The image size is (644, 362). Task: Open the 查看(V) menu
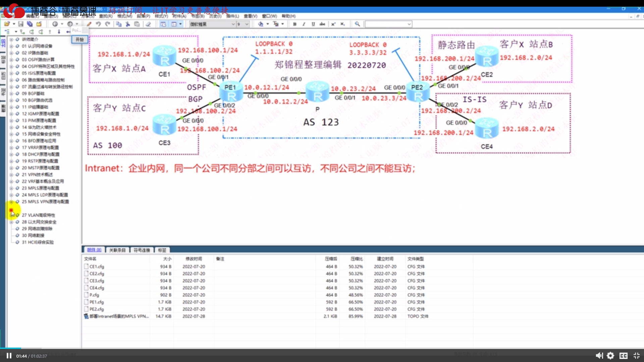tap(250, 16)
